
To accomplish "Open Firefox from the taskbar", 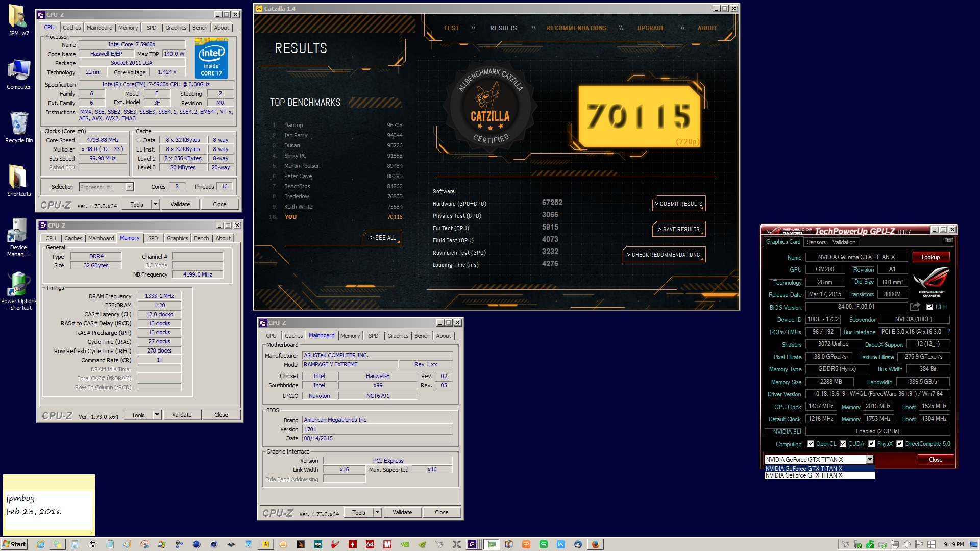I will (595, 544).
